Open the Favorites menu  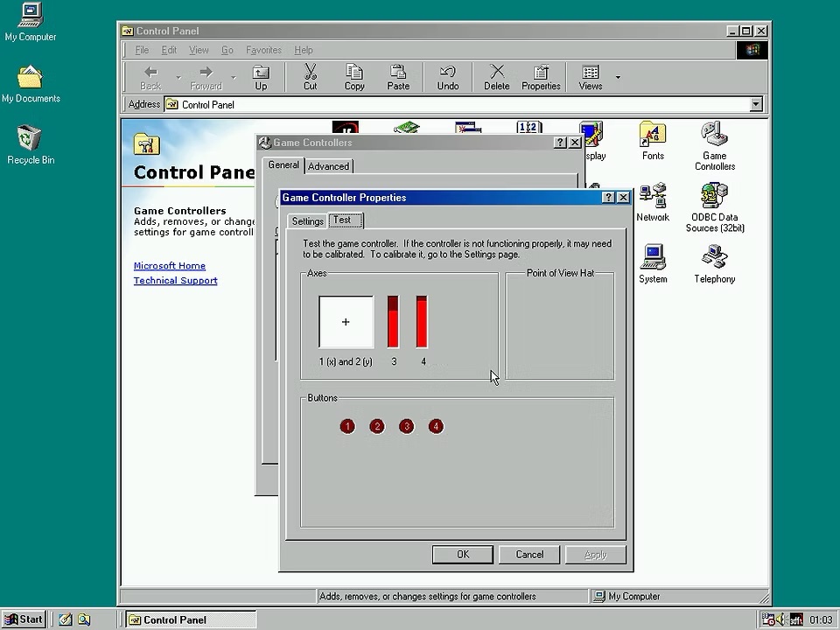pyautogui.click(x=263, y=50)
